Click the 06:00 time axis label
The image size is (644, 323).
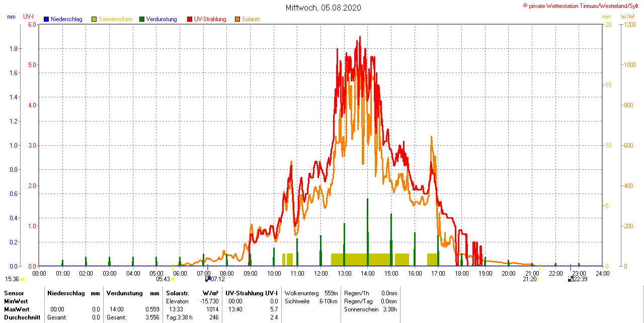pos(180,273)
